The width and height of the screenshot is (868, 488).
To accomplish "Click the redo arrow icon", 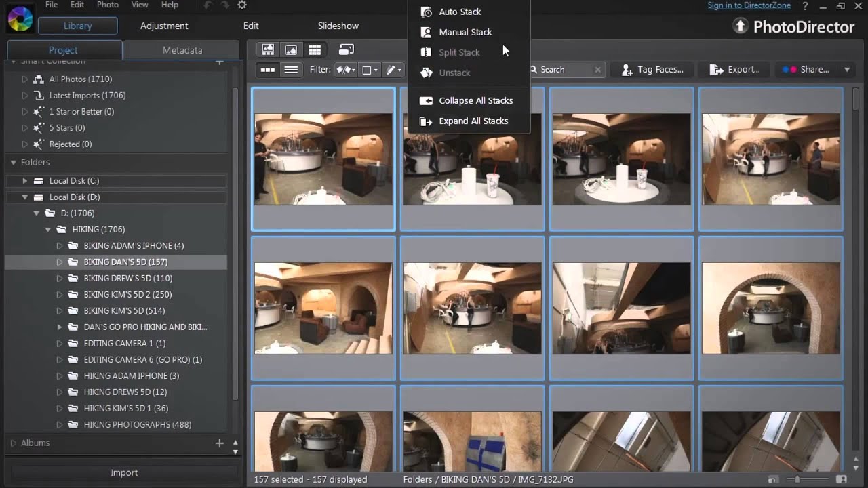I will [225, 5].
